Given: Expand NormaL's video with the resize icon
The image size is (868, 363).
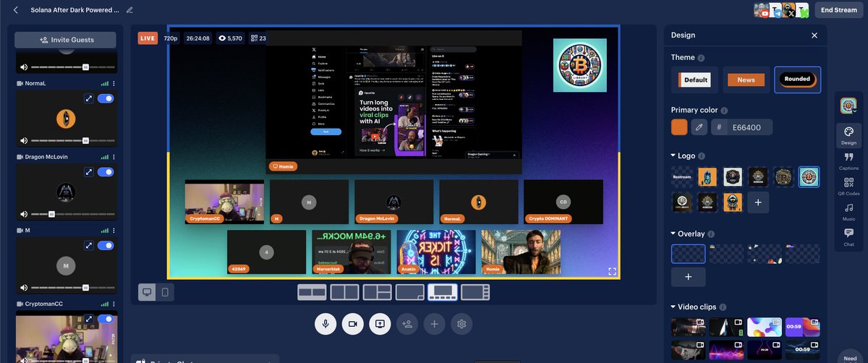Looking at the screenshot, I should click(x=89, y=99).
